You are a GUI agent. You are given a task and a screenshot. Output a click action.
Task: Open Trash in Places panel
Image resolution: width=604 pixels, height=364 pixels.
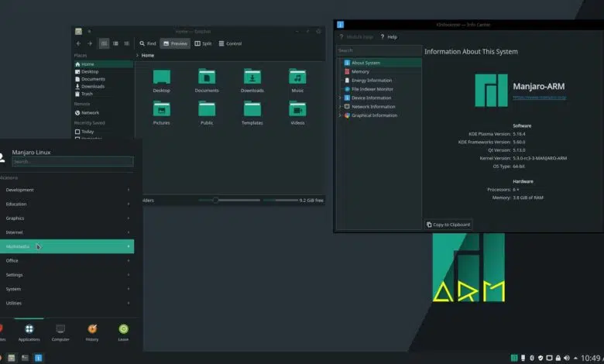click(104, 94)
